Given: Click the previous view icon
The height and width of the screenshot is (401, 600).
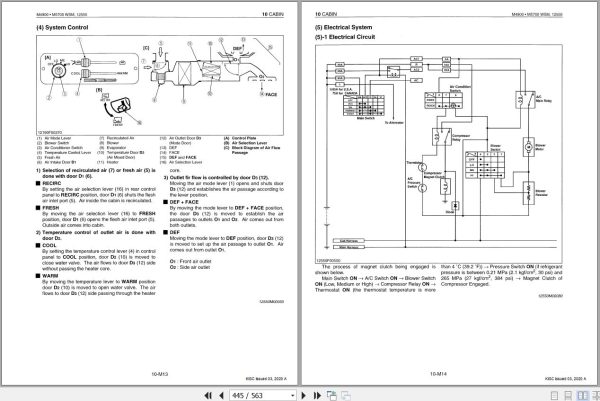Looking at the screenshot, I should click(331, 395).
